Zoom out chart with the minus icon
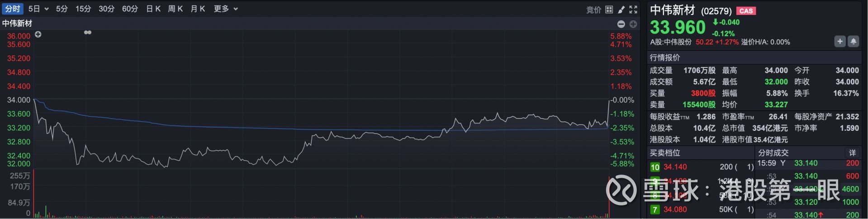 tap(621, 24)
